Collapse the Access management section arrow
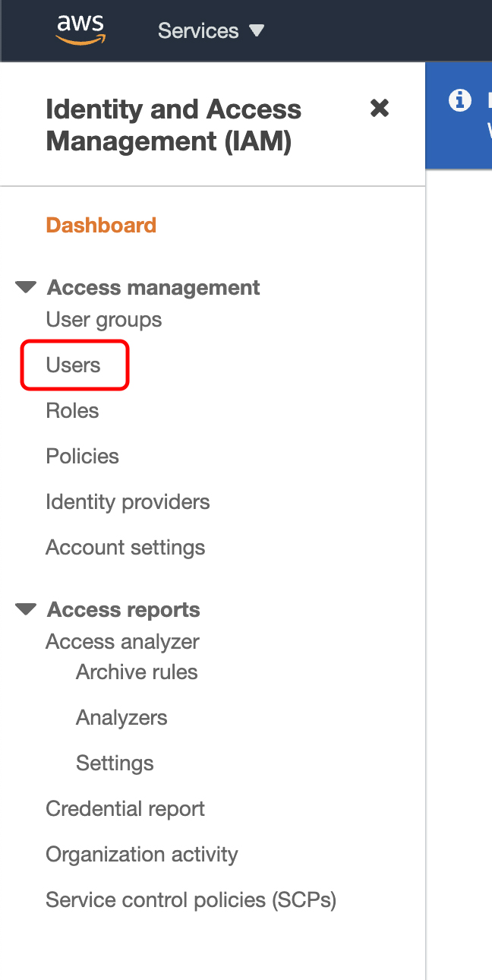 click(x=26, y=288)
